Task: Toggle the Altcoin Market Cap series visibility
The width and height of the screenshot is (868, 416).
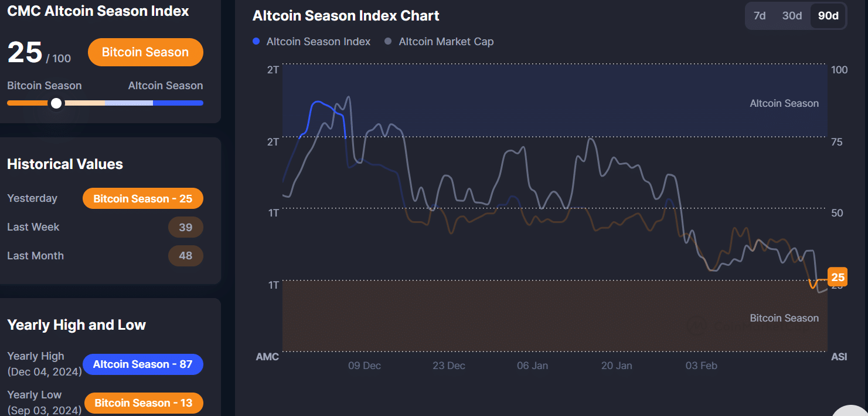Action: pyautogui.click(x=447, y=41)
